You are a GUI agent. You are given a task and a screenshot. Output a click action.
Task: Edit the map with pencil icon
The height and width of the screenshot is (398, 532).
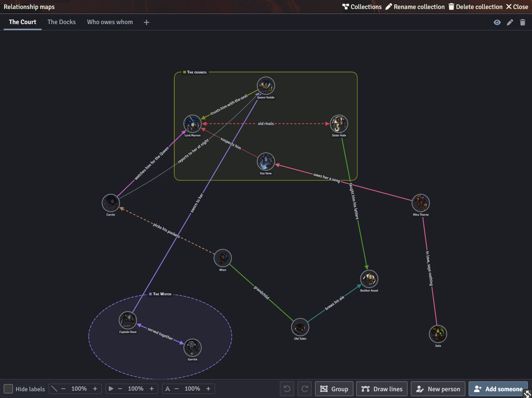pyautogui.click(x=510, y=22)
